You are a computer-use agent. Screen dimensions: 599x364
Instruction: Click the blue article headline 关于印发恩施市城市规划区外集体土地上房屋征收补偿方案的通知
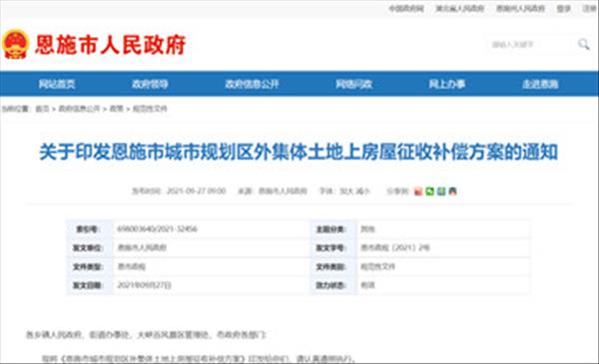click(x=299, y=152)
